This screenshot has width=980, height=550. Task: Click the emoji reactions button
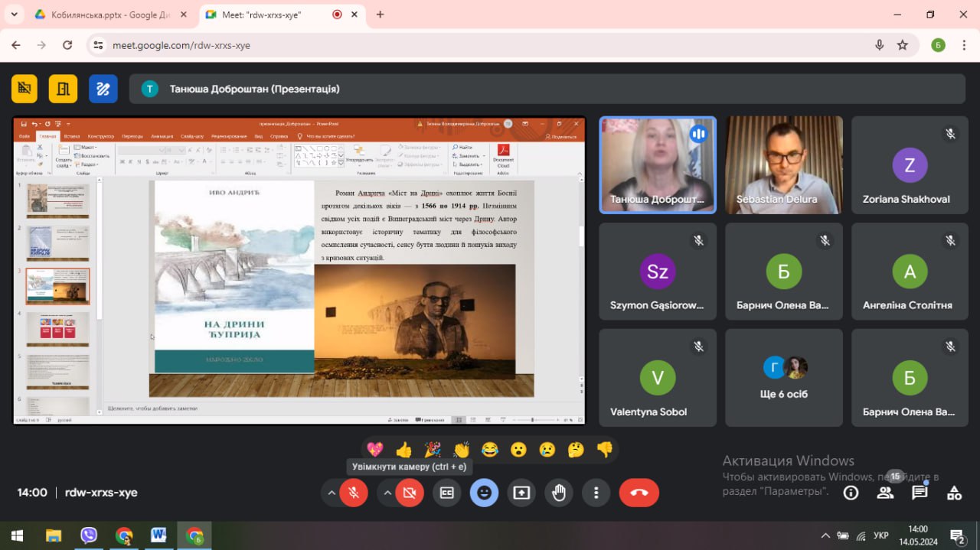(484, 493)
